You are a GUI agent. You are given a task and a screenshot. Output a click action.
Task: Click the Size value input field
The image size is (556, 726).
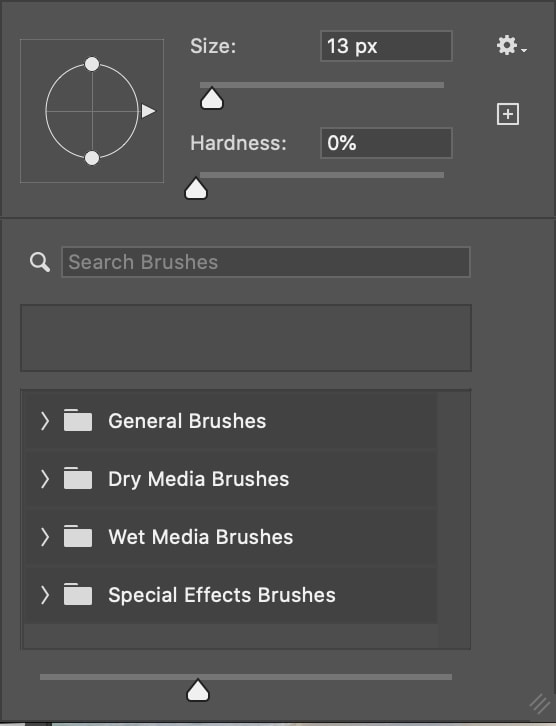386,46
